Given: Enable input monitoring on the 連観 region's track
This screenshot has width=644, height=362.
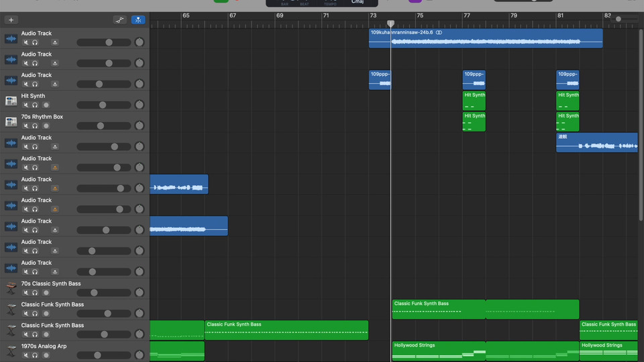Looking at the screenshot, I should (54, 147).
